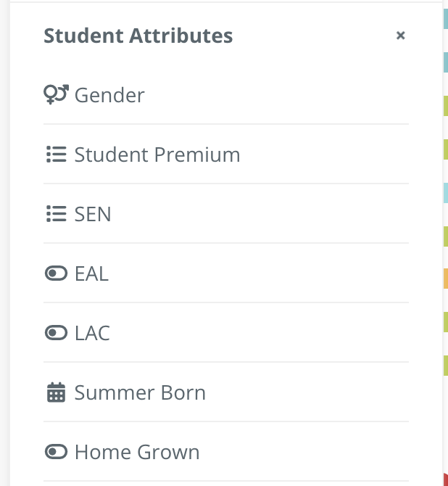This screenshot has height=486, width=448.
Task: Click the list icon next to SEN
Action: click(x=56, y=214)
